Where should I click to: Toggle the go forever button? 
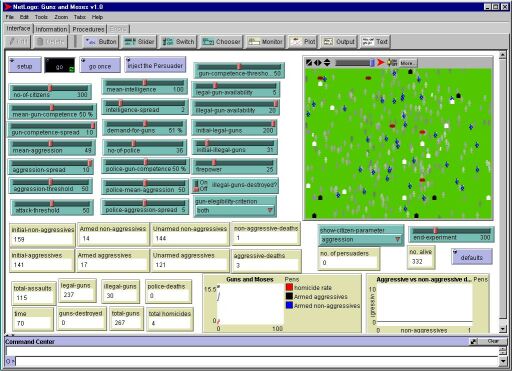point(60,66)
